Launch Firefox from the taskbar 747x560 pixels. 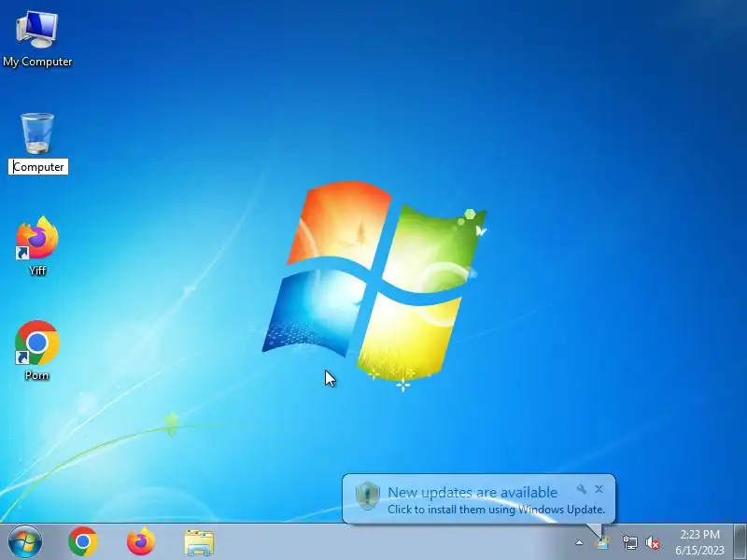click(141, 542)
